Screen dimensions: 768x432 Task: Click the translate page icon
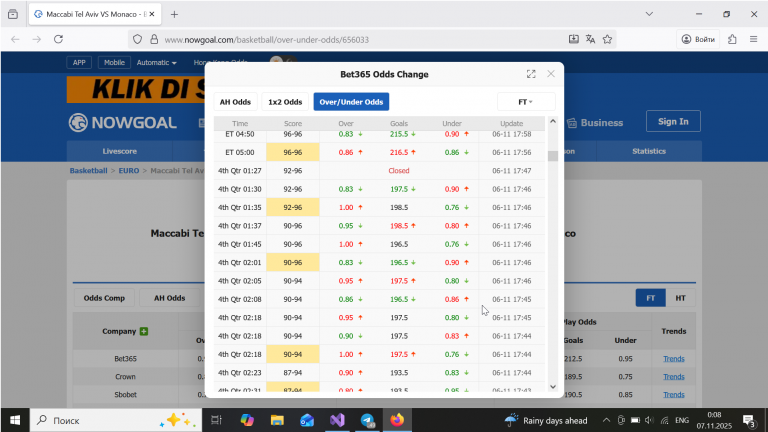tap(590, 39)
